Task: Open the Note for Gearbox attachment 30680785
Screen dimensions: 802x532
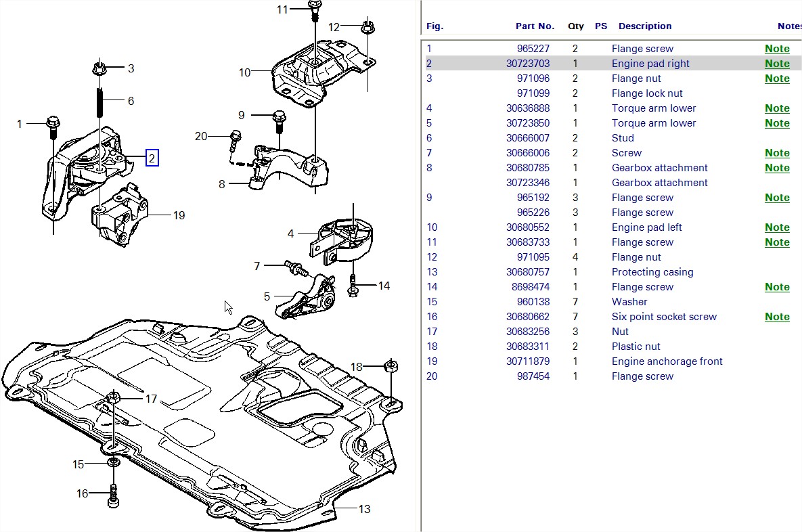Action: pyautogui.click(x=777, y=167)
